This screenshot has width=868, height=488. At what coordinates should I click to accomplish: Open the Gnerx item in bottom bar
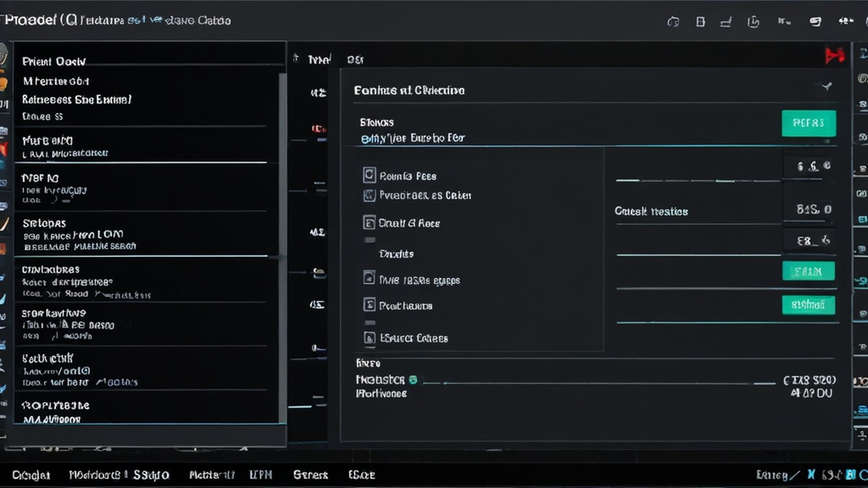point(310,475)
